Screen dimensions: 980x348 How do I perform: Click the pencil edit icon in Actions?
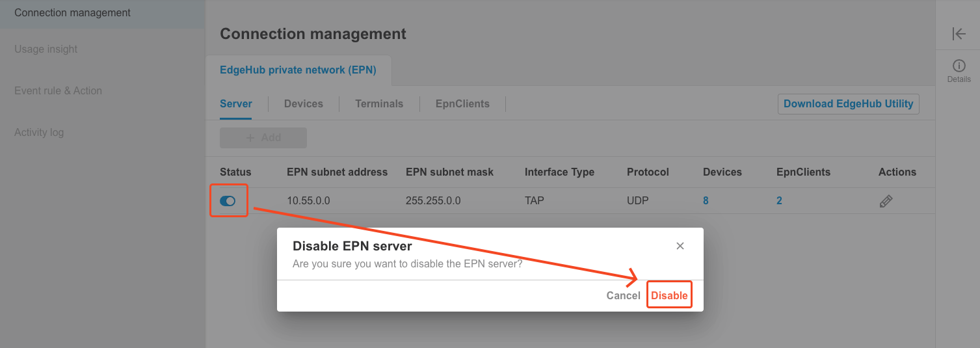pos(886,201)
